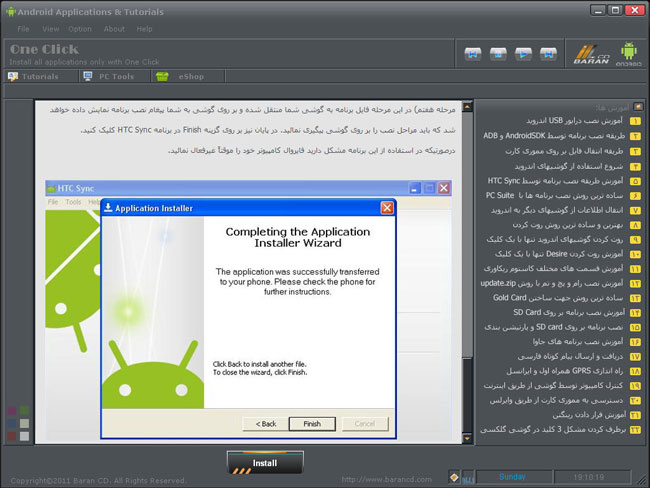Click the 19:10:19 clock in the status bar
The height and width of the screenshot is (488, 650).
(592, 477)
